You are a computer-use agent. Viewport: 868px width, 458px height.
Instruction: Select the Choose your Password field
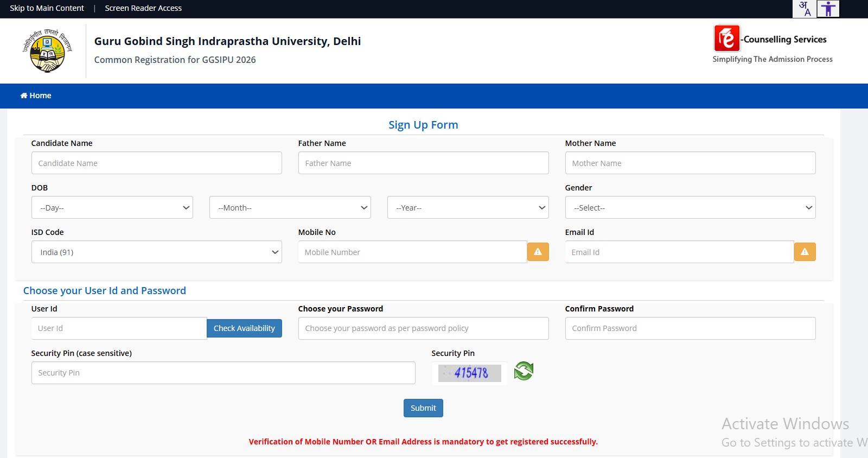[x=424, y=328]
